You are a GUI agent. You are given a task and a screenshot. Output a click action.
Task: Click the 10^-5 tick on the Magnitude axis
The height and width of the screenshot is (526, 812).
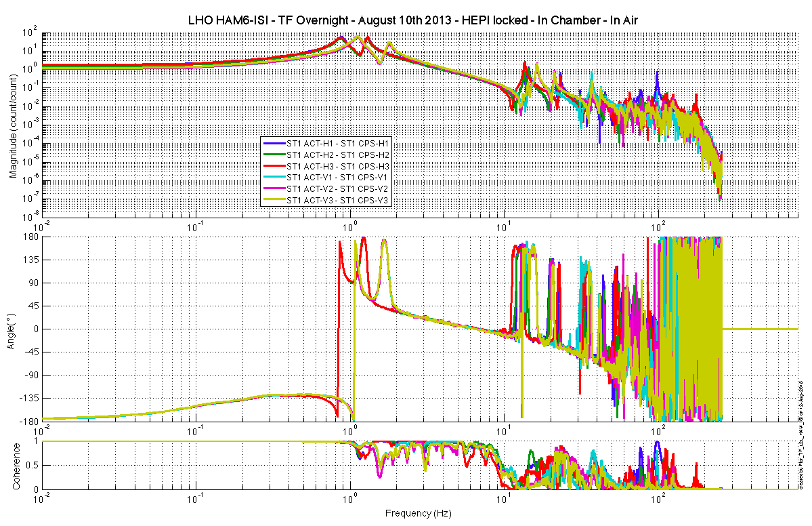31,161
